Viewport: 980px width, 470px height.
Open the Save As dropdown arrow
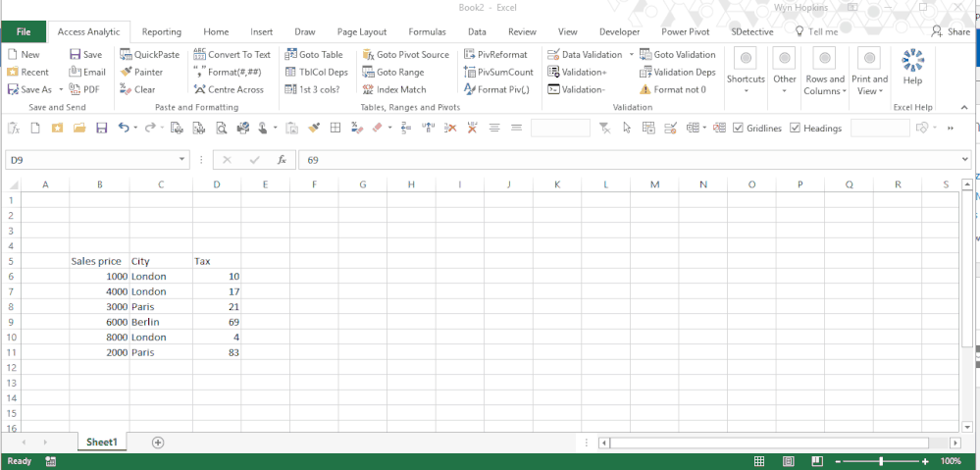coord(61,89)
